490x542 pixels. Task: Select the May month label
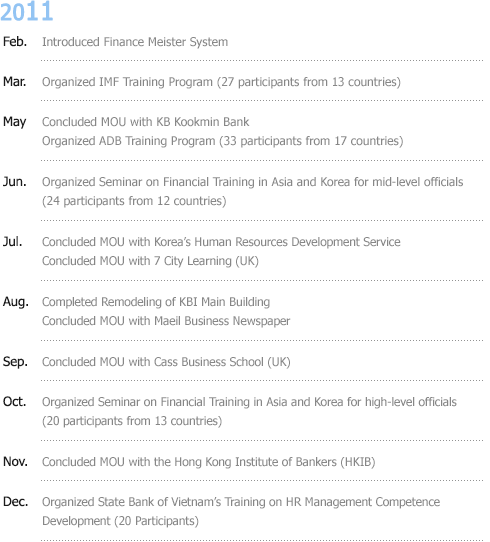15,122
